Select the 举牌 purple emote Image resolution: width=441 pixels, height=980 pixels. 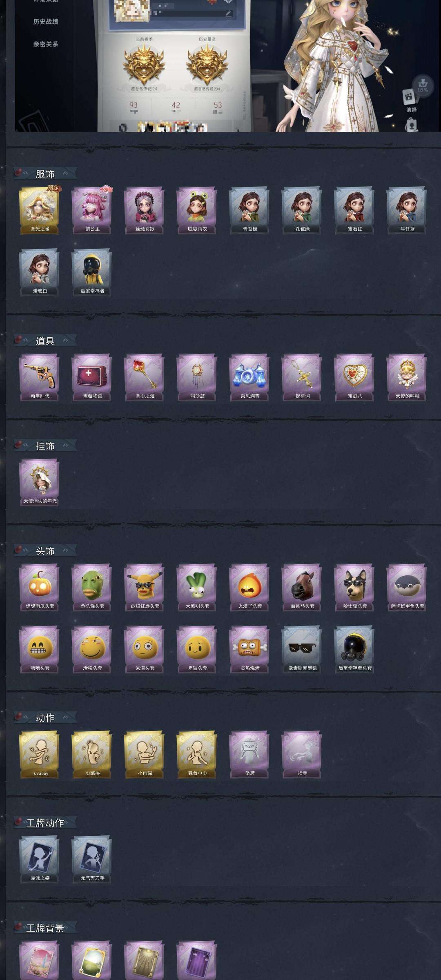coord(249,754)
